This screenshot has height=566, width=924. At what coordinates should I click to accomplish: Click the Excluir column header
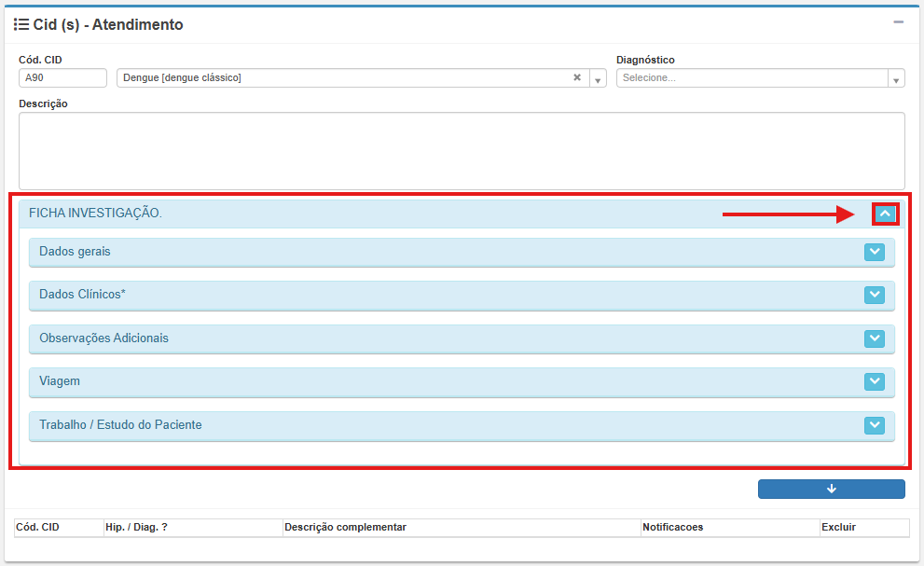coord(838,528)
